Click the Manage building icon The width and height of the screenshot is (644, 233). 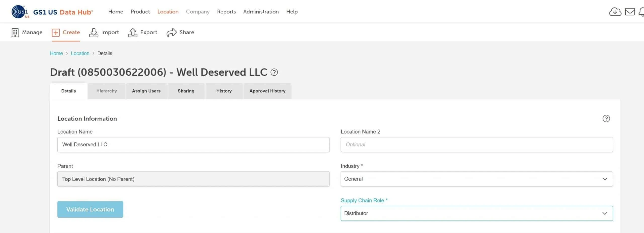(x=15, y=32)
